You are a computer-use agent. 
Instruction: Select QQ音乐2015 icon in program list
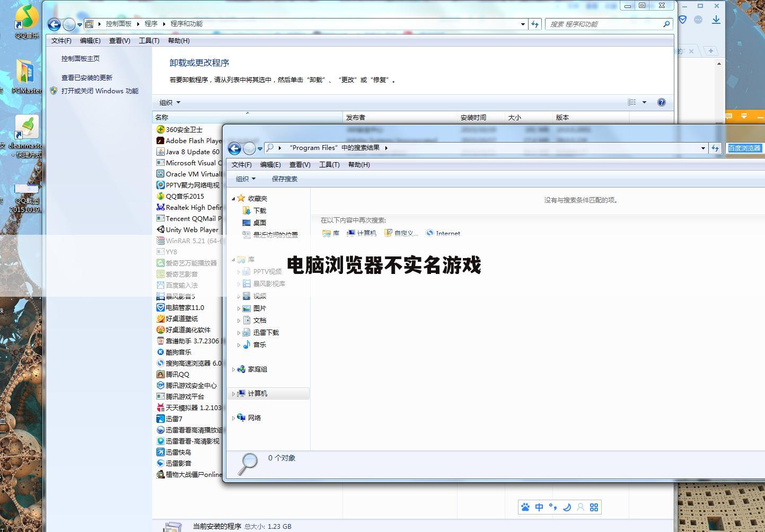click(161, 196)
